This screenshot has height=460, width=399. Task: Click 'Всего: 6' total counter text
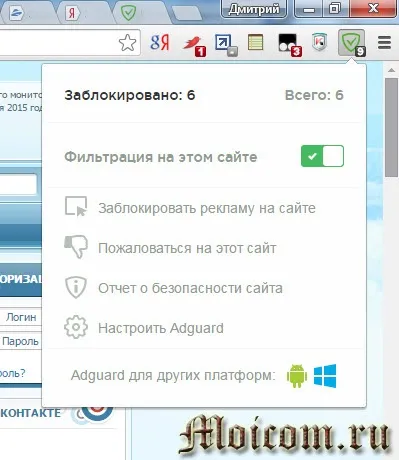314,95
